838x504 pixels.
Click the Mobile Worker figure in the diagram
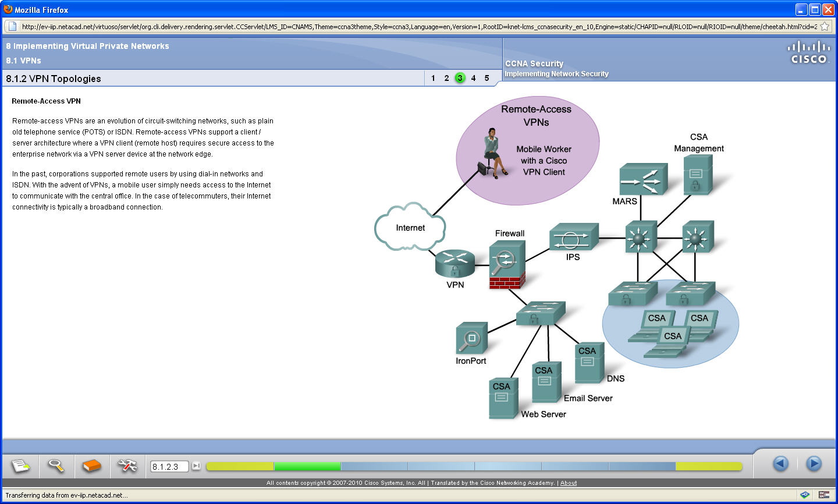[x=493, y=152]
